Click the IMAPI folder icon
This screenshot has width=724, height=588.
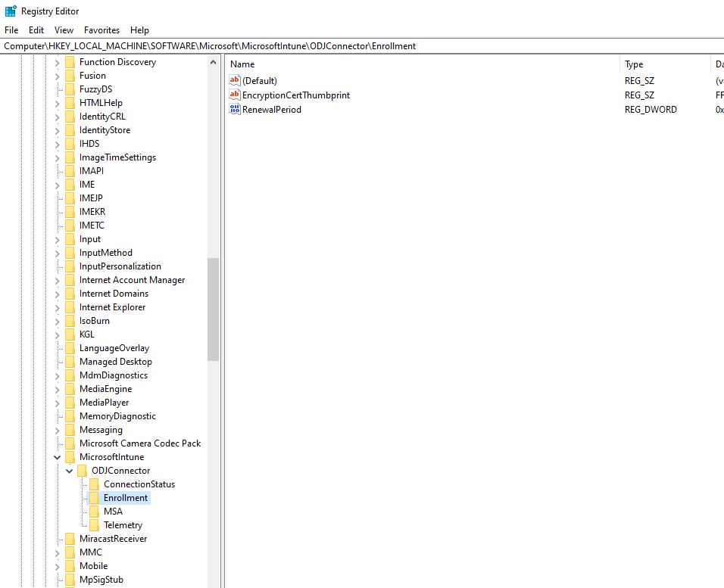click(x=70, y=171)
